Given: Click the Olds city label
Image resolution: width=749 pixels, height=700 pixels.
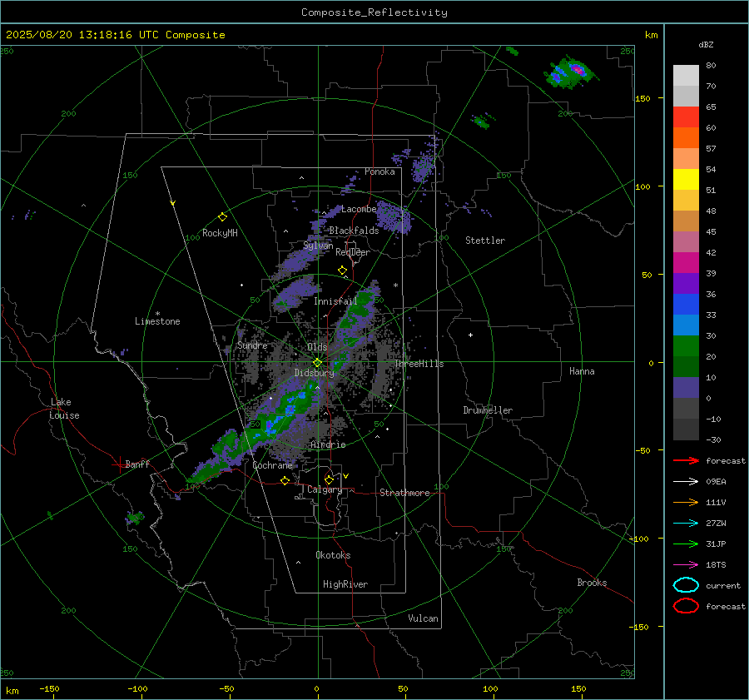Looking at the screenshot, I should pyautogui.click(x=317, y=347).
